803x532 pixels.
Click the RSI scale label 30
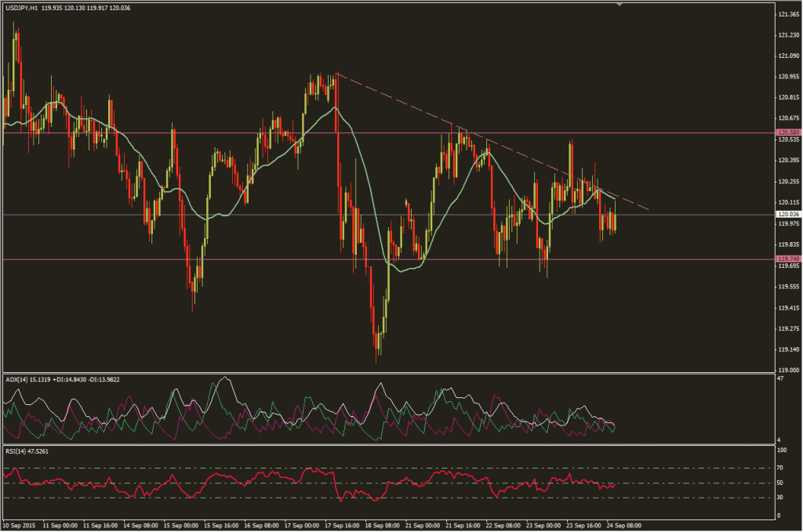tap(780, 498)
